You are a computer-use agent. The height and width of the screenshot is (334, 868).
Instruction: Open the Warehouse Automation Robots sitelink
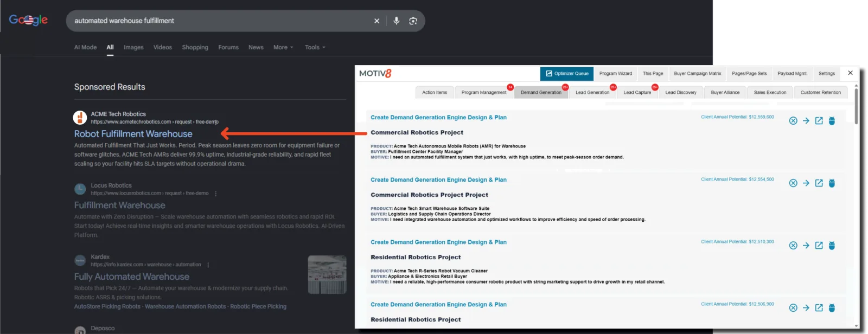click(x=185, y=306)
